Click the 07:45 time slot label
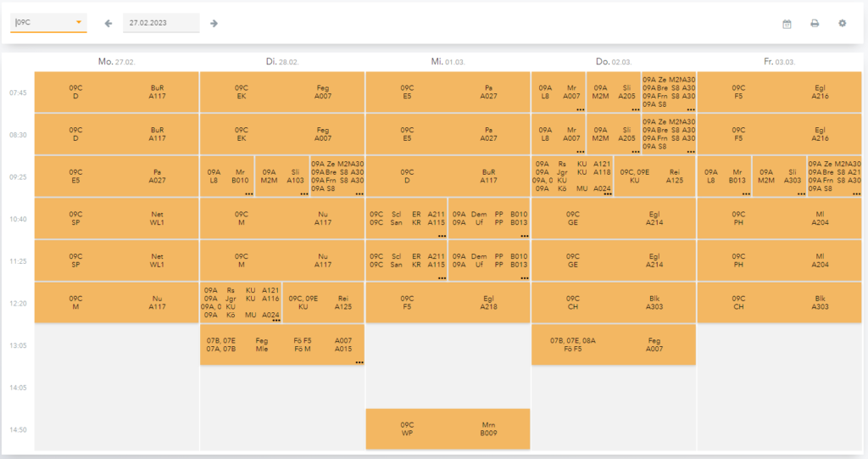 pyautogui.click(x=17, y=93)
